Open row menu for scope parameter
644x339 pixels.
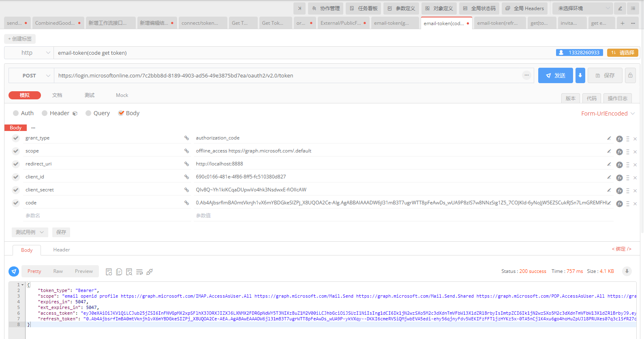(628, 152)
